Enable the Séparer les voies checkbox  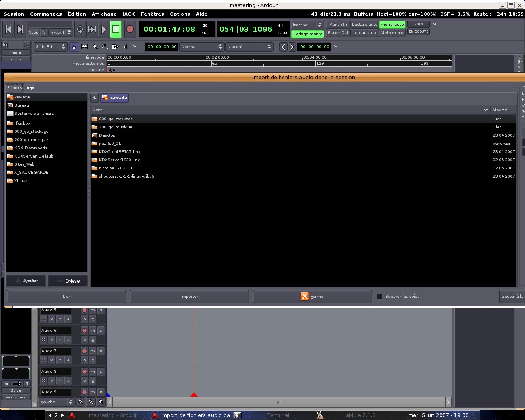pyautogui.click(x=379, y=296)
